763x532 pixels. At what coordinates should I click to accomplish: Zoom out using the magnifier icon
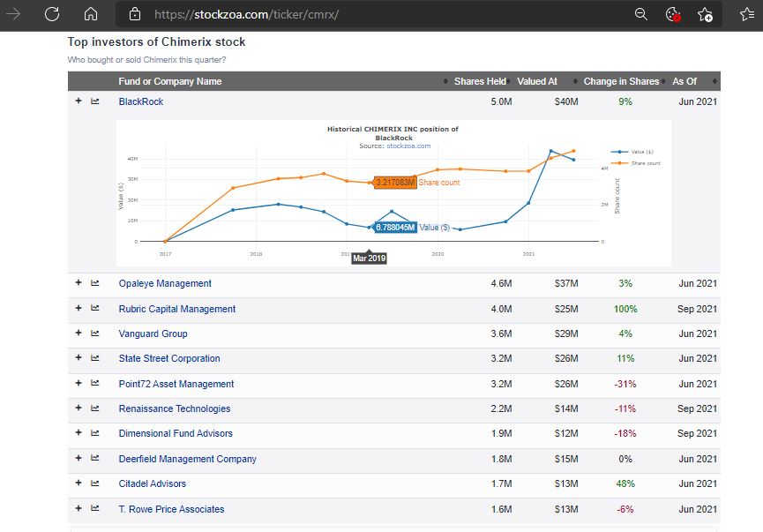click(x=641, y=14)
